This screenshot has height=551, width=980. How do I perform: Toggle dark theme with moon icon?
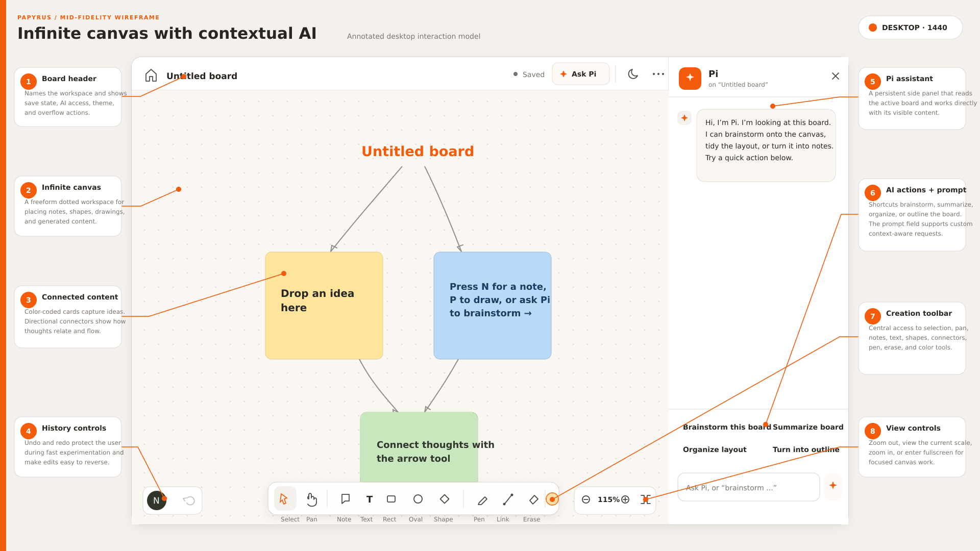633,74
